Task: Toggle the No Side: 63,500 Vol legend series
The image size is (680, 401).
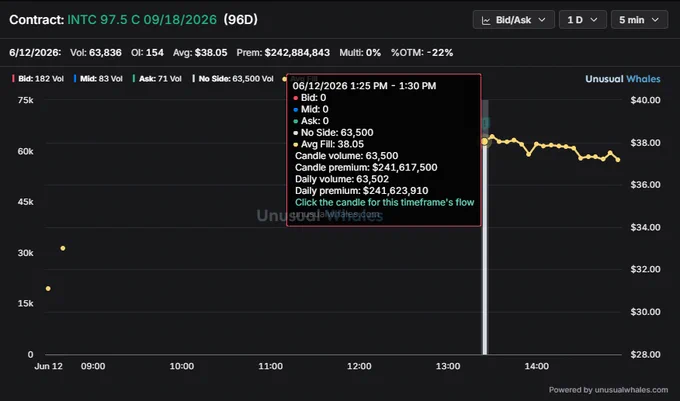Action: click(233, 78)
